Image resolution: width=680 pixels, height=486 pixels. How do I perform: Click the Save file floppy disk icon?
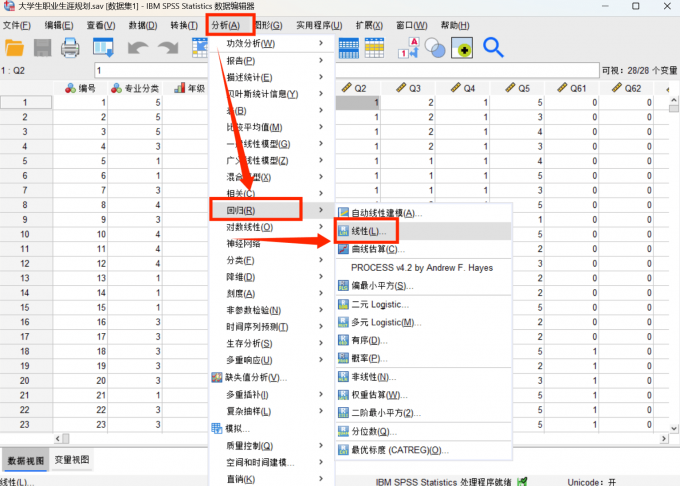point(42,48)
